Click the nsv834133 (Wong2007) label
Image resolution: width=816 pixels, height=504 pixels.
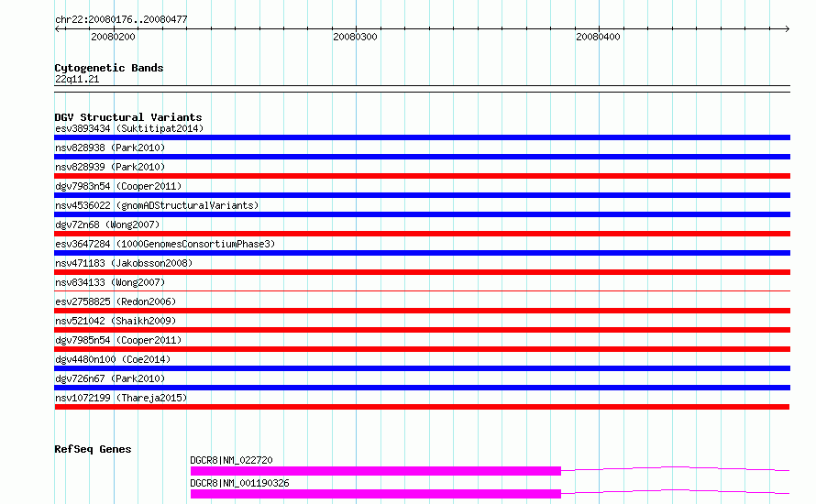coord(110,282)
